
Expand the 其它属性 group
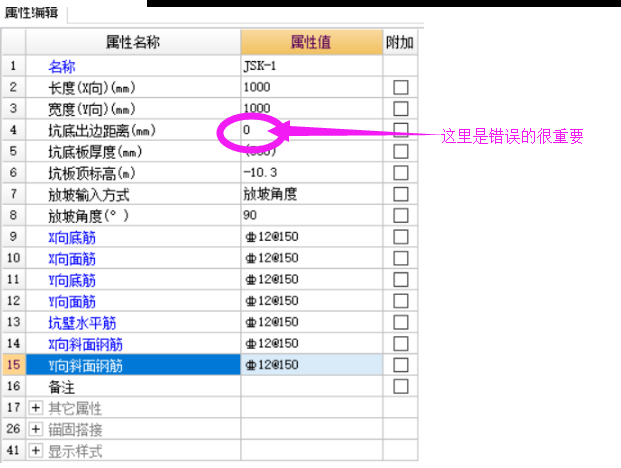36,408
